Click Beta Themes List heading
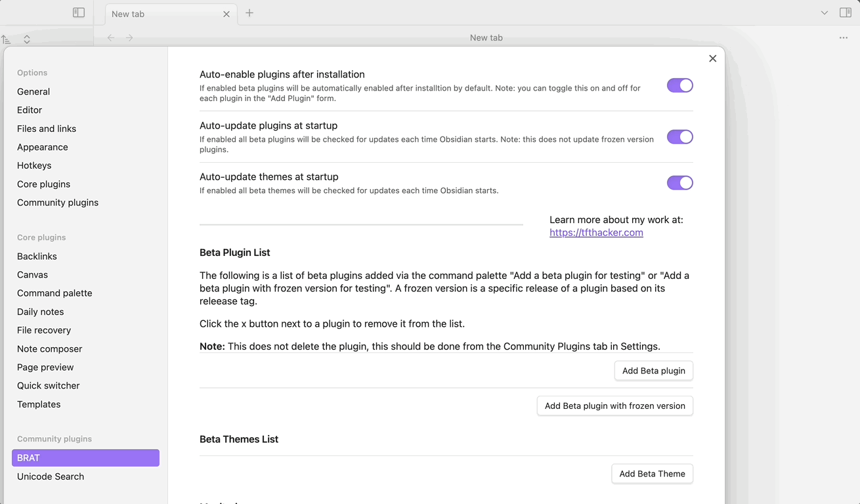This screenshot has width=860, height=504. pyautogui.click(x=239, y=439)
